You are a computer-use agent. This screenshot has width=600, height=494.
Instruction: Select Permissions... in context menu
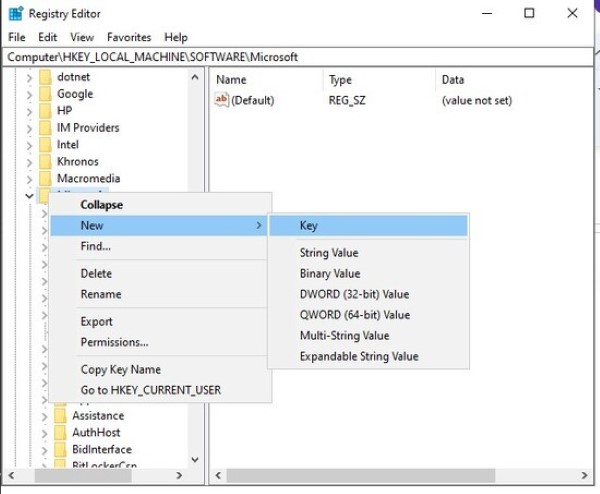click(114, 342)
